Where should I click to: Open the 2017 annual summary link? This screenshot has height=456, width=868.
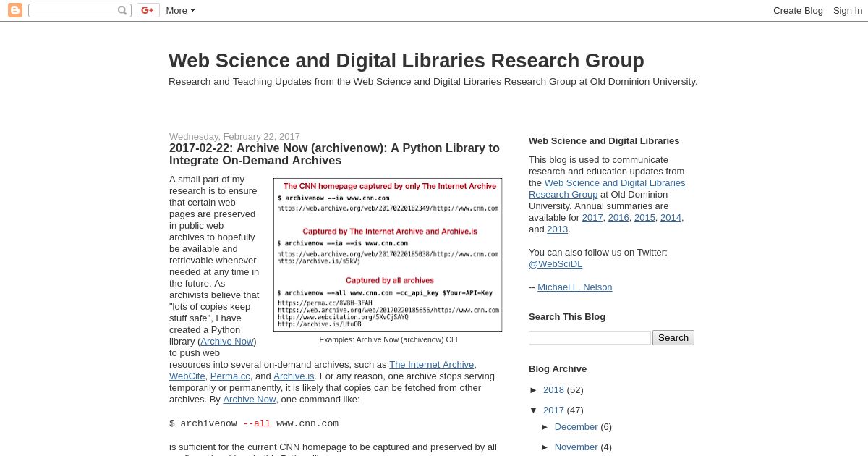[592, 217]
